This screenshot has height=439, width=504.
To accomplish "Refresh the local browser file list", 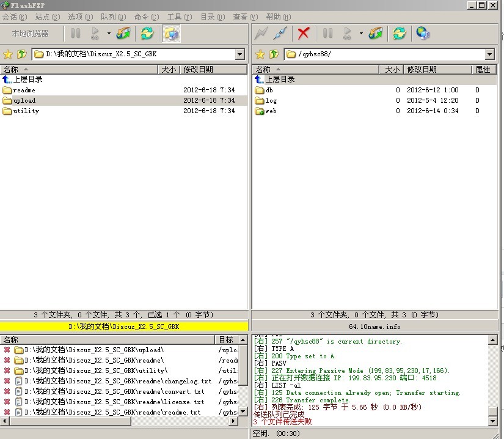I will 147,33.
